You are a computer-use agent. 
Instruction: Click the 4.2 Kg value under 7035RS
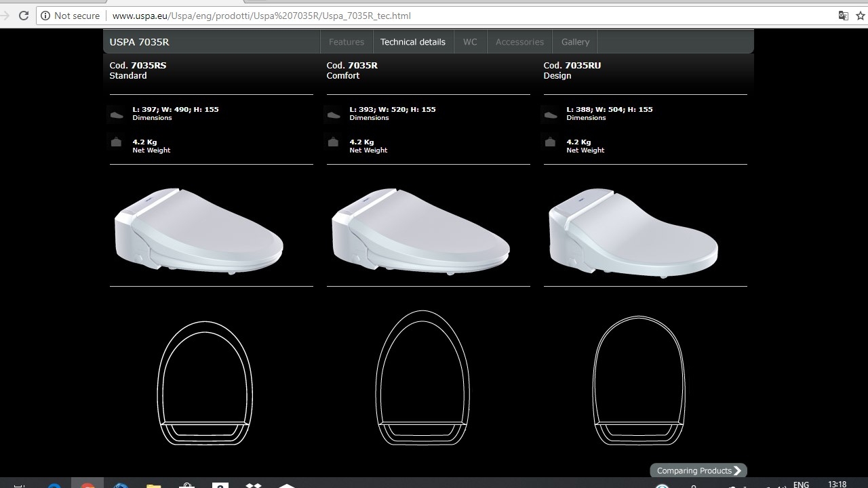144,142
